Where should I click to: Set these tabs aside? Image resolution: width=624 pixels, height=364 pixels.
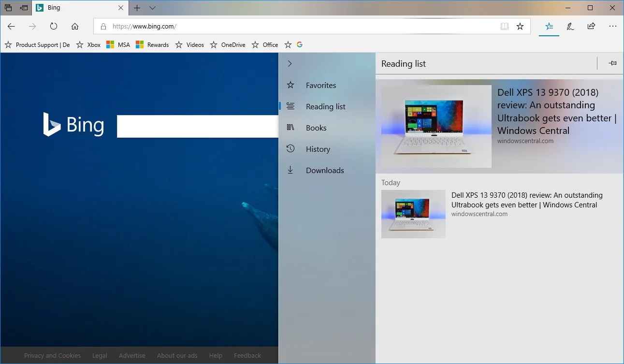(x=24, y=8)
